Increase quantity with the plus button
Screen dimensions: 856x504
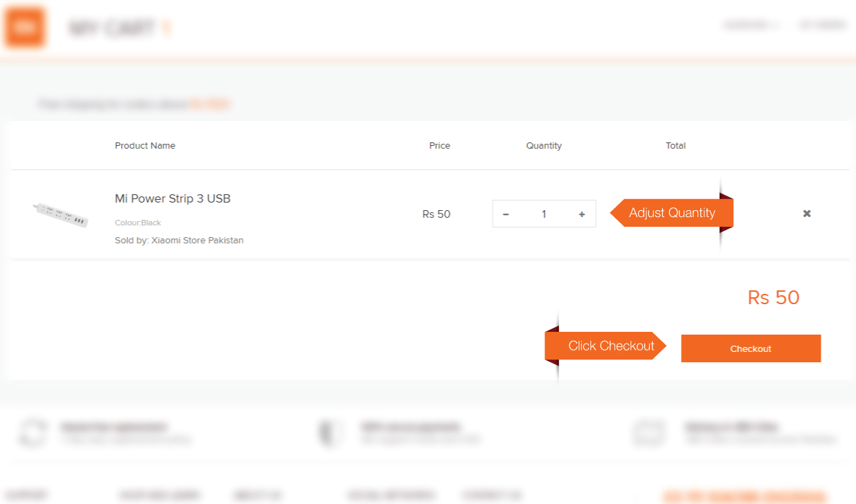(582, 214)
